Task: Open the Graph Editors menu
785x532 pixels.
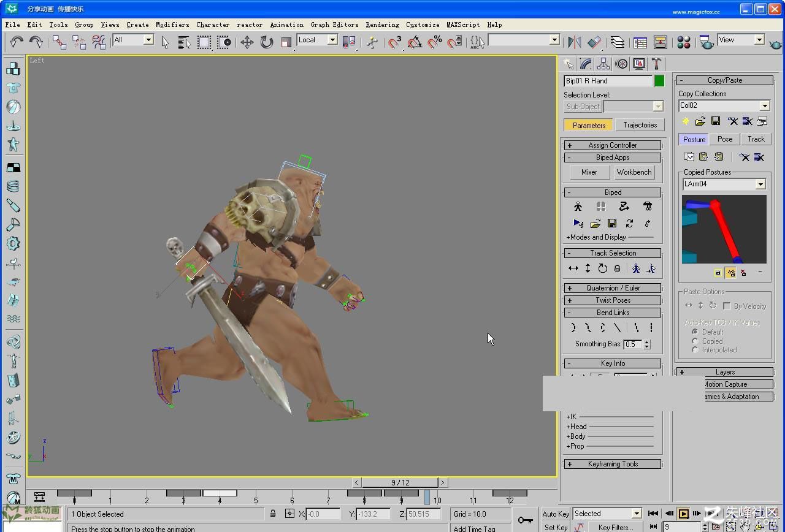Action: (334, 25)
